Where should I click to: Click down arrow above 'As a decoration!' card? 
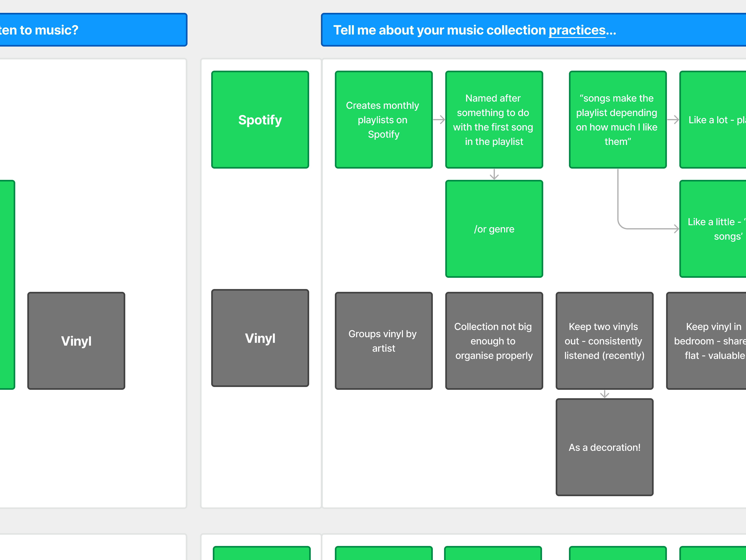(604, 394)
